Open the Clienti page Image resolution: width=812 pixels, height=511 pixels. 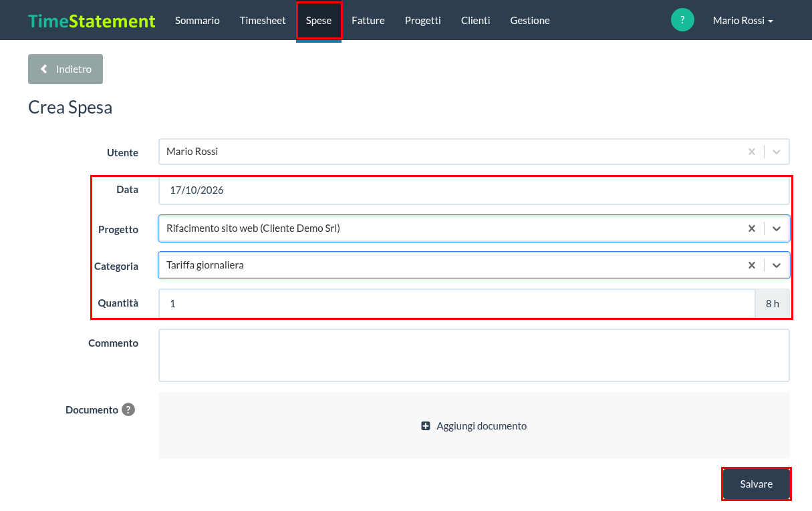(476, 21)
